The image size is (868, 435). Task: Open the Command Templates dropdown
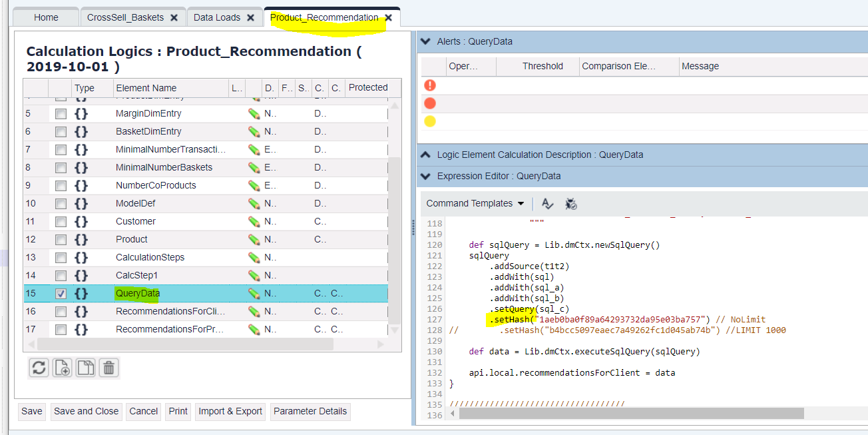[475, 204]
